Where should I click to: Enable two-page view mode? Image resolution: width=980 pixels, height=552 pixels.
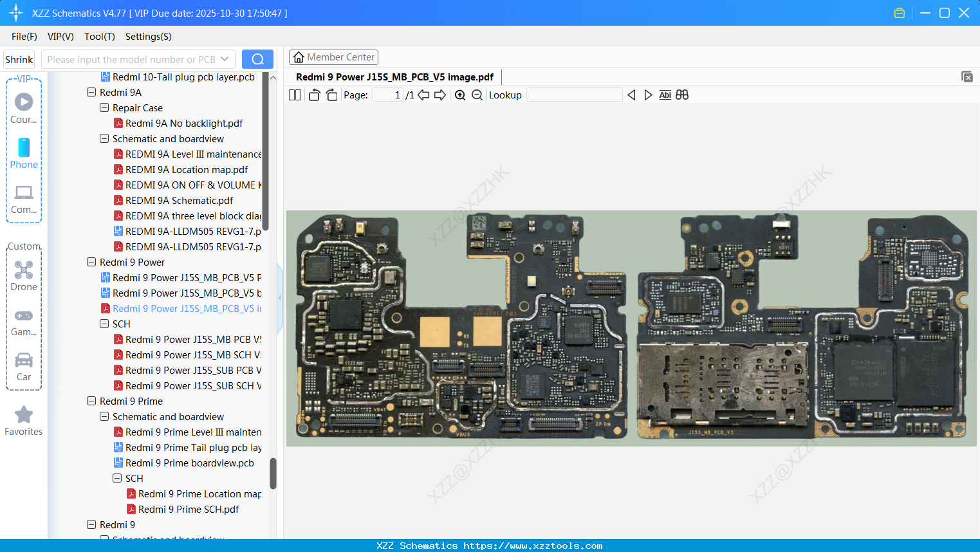coord(295,95)
